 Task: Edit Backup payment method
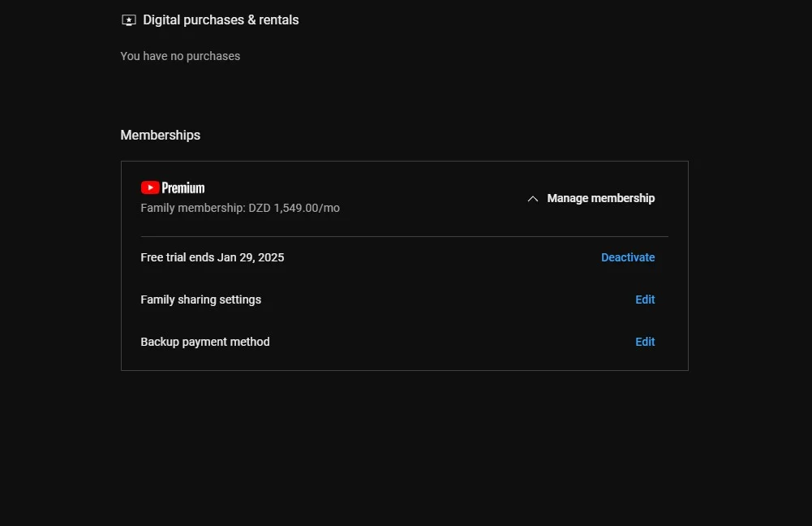[645, 342]
